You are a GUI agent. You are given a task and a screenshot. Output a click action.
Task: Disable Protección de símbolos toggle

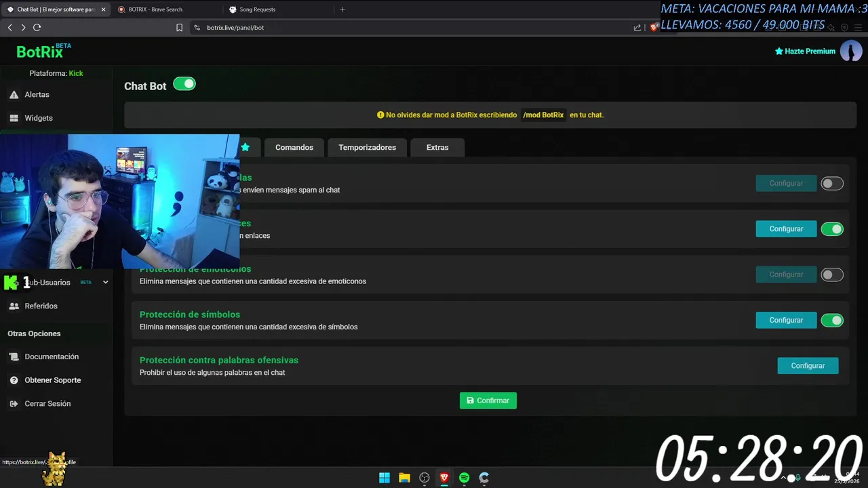[832, 320]
